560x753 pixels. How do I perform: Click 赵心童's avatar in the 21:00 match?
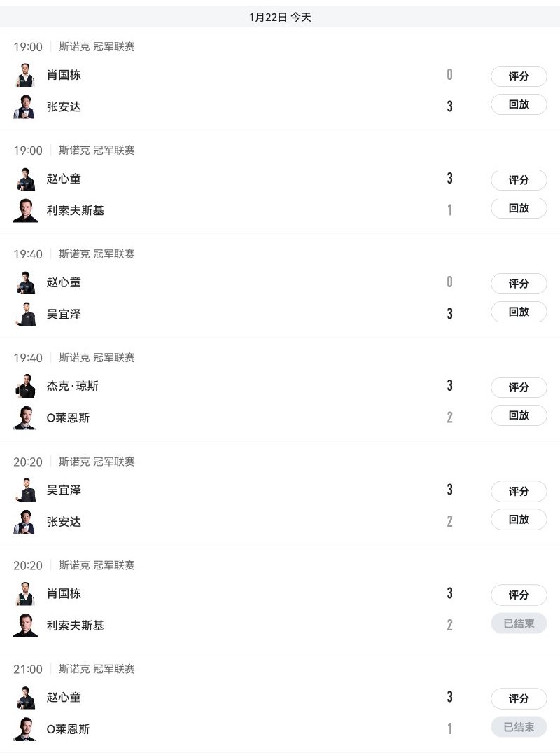click(26, 698)
